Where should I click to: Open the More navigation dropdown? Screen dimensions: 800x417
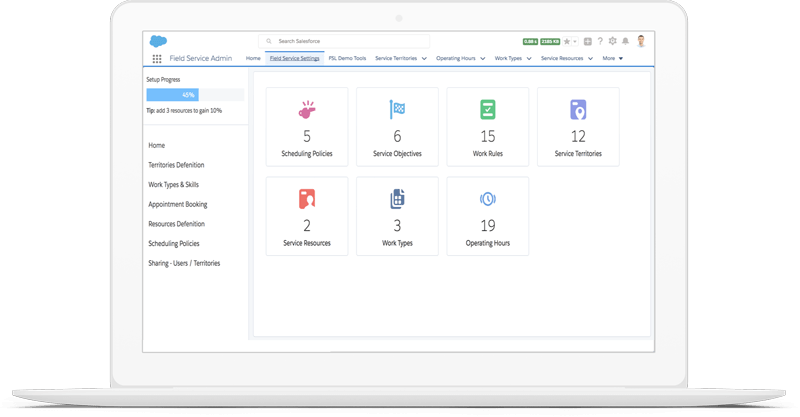[613, 59]
